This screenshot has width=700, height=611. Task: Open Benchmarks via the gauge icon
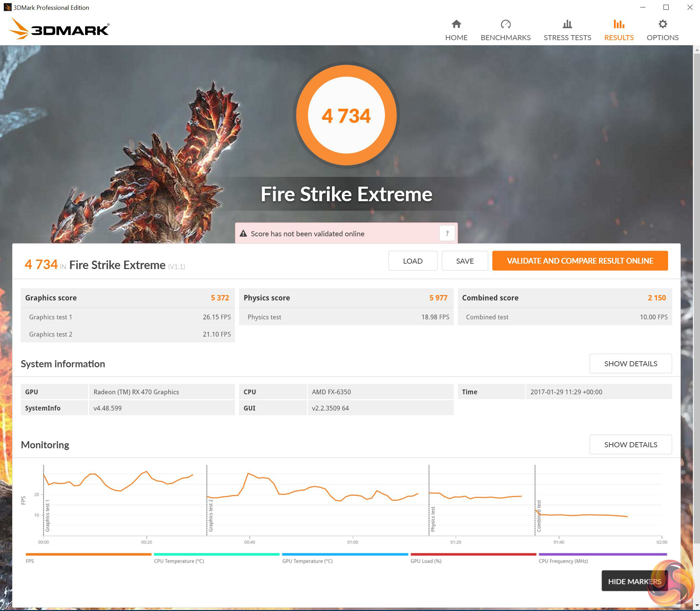tap(505, 24)
